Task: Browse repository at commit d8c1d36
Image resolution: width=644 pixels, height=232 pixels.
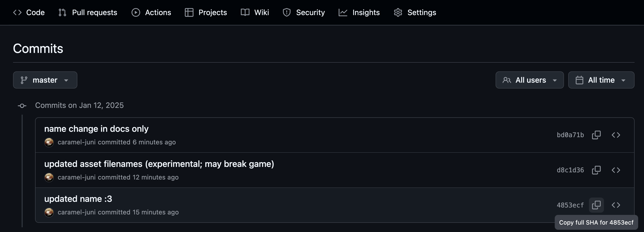Action: (616, 170)
